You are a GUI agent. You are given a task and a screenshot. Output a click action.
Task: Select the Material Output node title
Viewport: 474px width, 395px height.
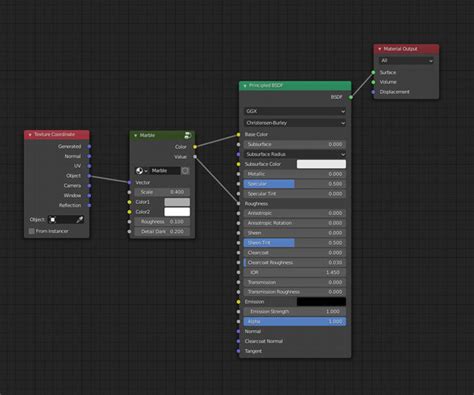coord(400,49)
